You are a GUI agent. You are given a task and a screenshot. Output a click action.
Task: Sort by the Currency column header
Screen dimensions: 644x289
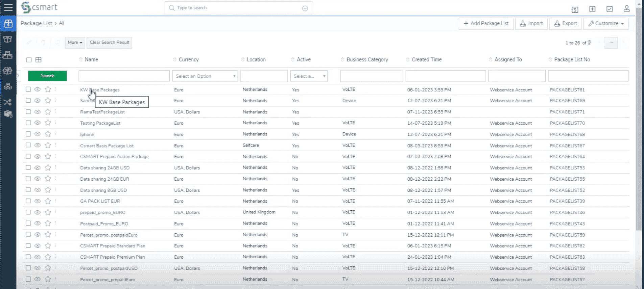click(x=189, y=59)
